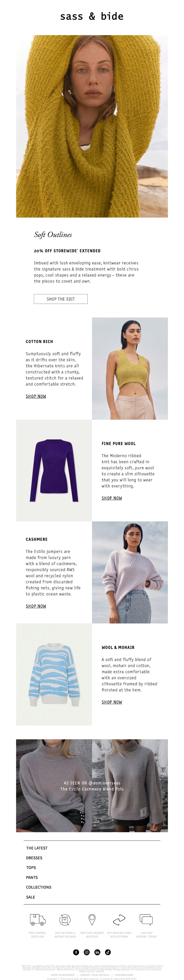Open the TikTok social icon
This screenshot has width=184, height=980.
tap(108, 952)
